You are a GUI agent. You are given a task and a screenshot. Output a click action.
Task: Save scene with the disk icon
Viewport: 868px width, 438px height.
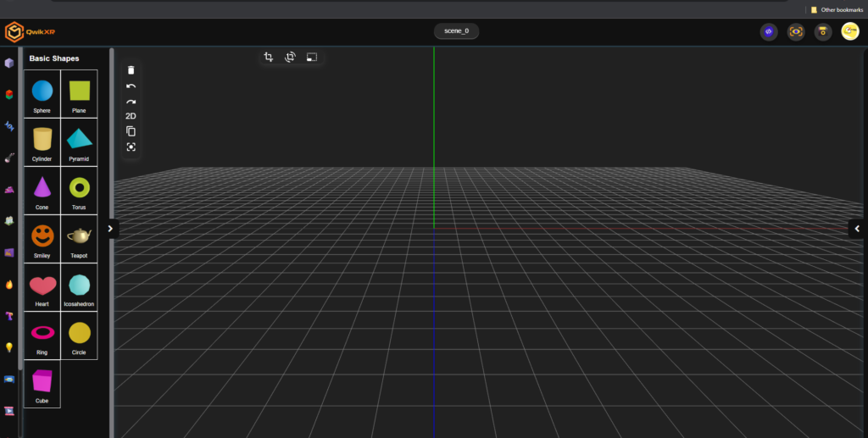pos(823,32)
